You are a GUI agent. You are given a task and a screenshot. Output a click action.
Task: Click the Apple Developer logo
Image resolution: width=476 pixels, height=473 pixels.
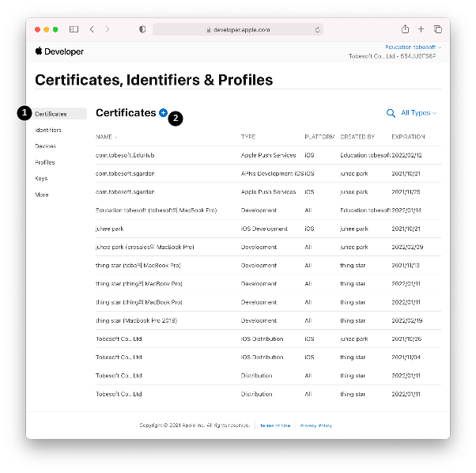coord(59,51)
